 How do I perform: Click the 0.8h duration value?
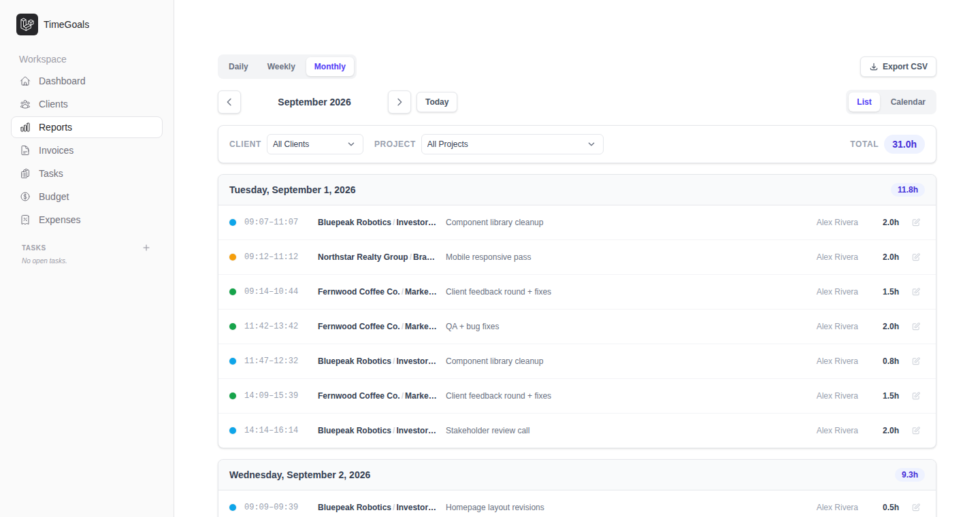(x=891, y=361)
